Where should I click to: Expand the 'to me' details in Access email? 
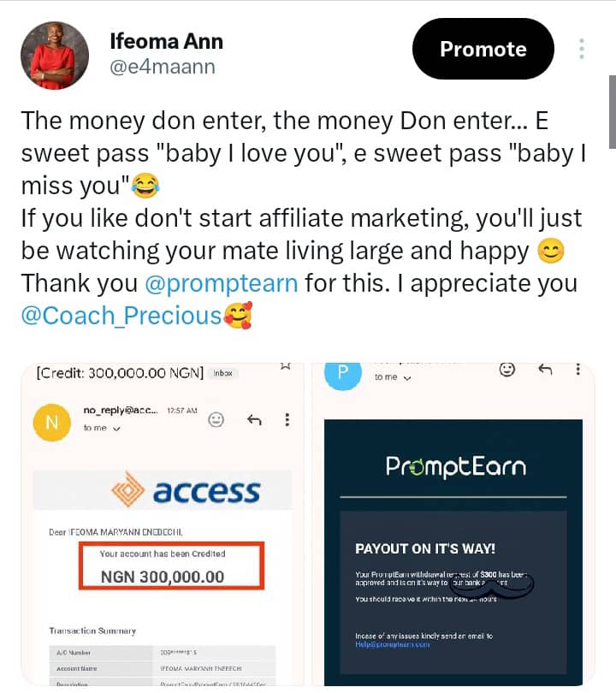click(102, 428)
